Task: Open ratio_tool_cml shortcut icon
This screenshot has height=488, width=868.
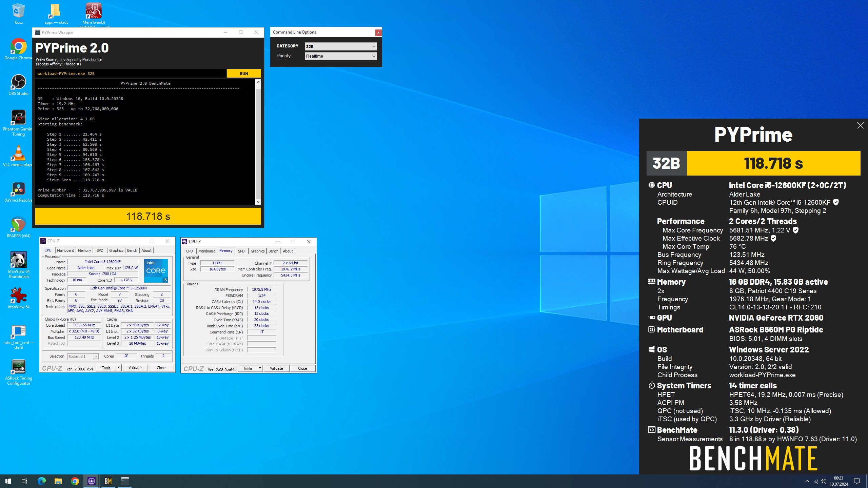Action: pyautogui.click(x=18, y=337)
